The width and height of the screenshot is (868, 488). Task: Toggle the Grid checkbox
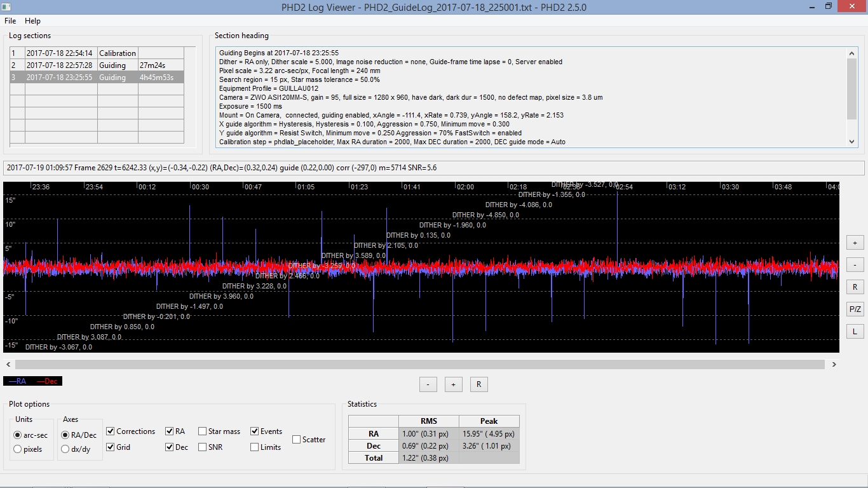(x=119, y=447)
